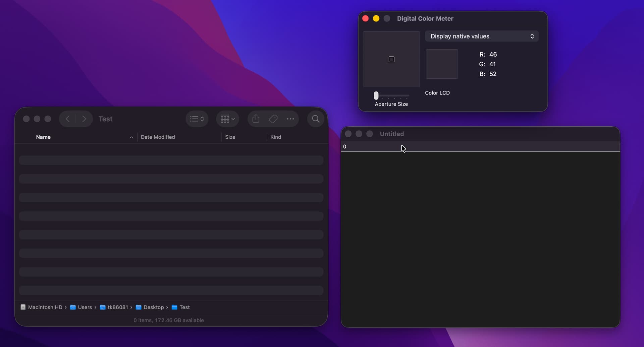Click the Macintosh HD path icon
Viewport: 644px width, 347px height.
click(23, 307)
